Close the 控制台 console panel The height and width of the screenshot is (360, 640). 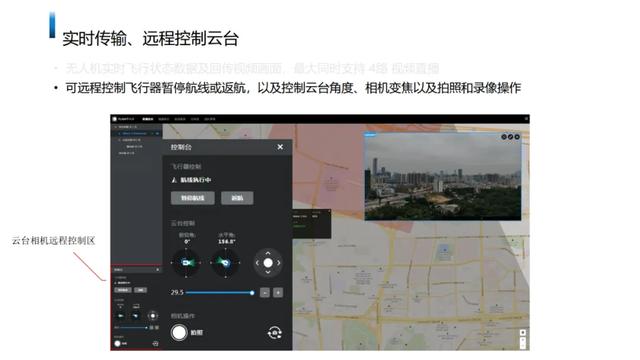(x=280, y=147)
